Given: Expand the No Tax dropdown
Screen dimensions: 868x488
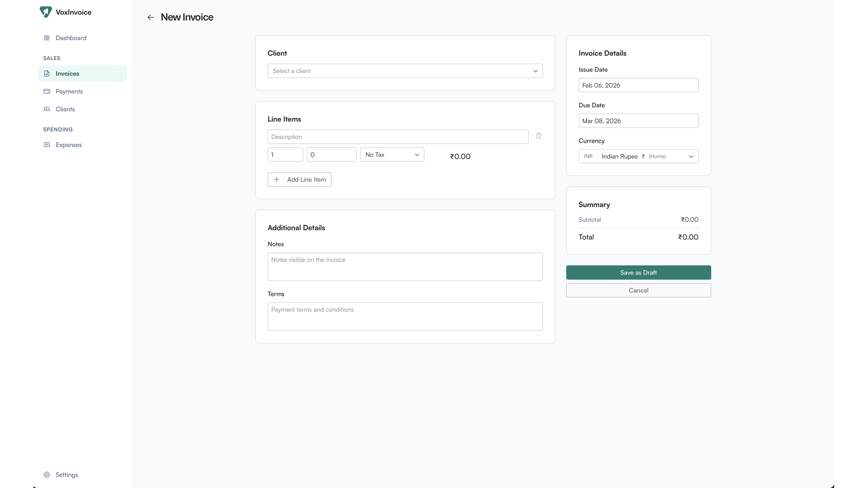Looking at the screenshot, I should (x=392, y=155).
